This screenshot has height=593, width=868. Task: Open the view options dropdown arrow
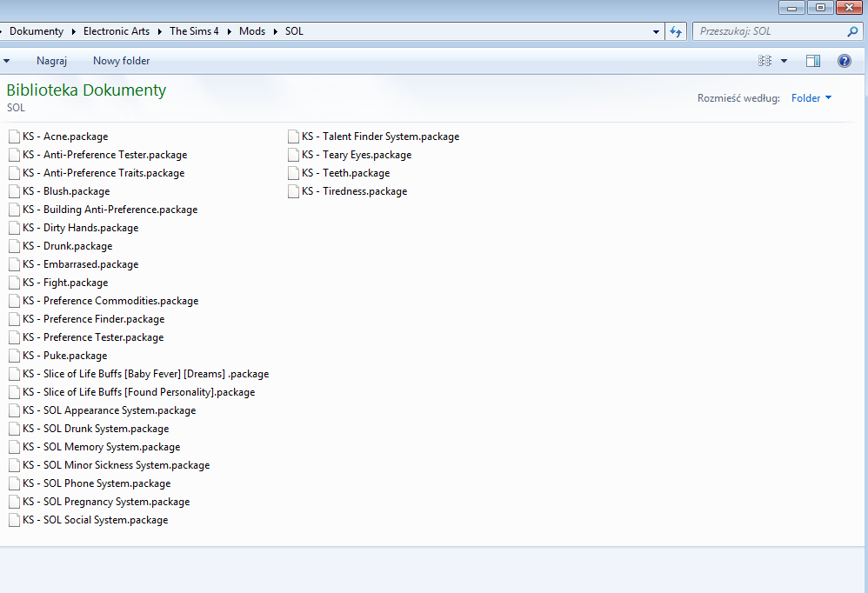pyautogui.click(x=784, y=61)
